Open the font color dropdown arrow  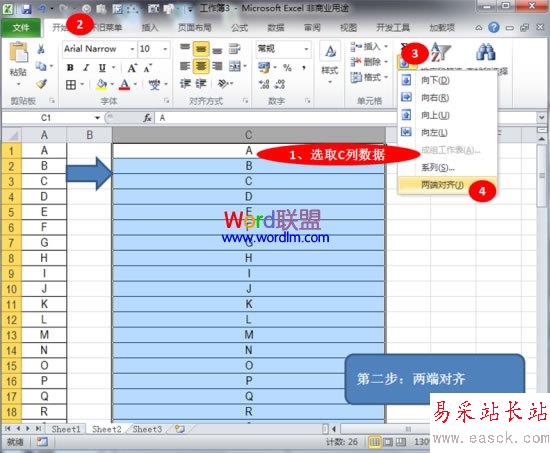tap(135, 85)
